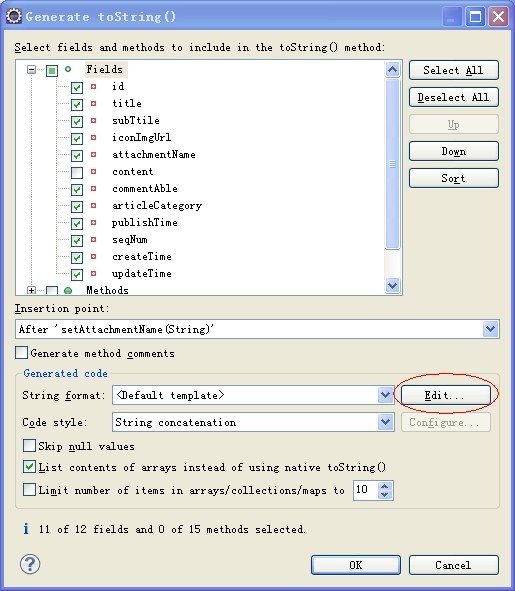Click the field list scroll down arrow
Screen dimensions: 515x591
[x=392, y=285]
